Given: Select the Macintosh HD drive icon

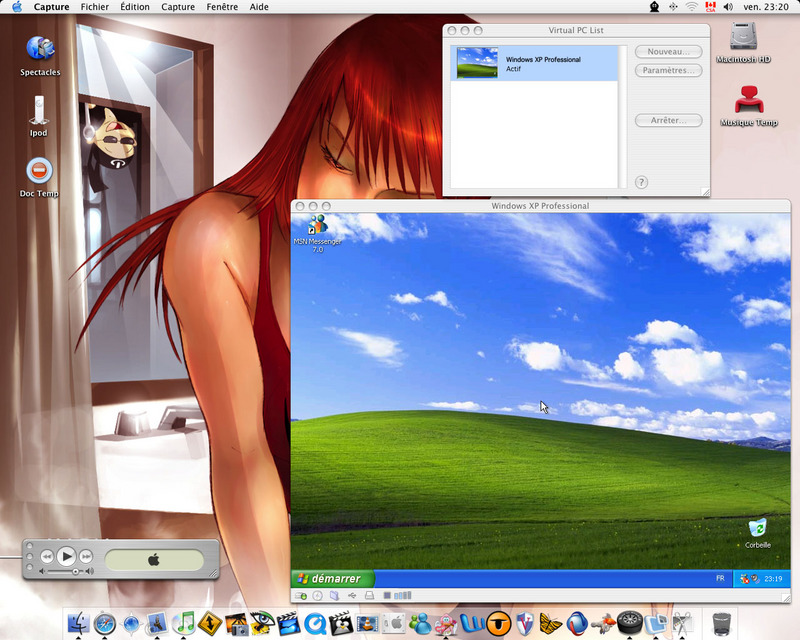Looking at the screenshot, I should point(743,43).
